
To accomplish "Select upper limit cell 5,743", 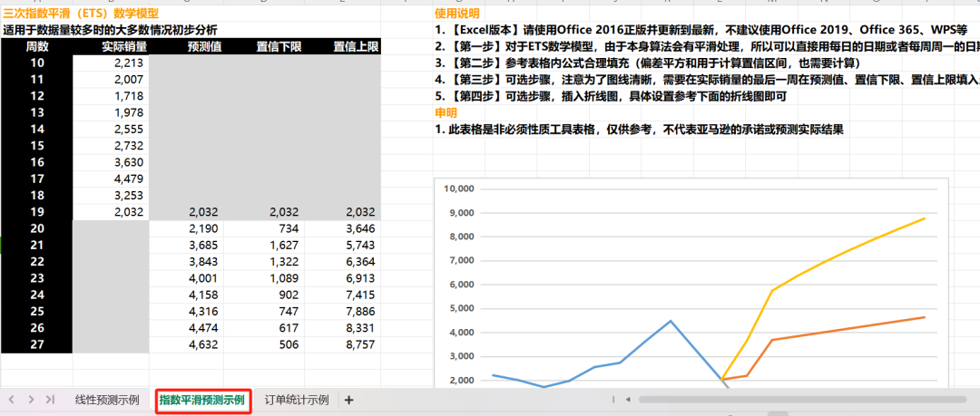I will tap(342, 245).
